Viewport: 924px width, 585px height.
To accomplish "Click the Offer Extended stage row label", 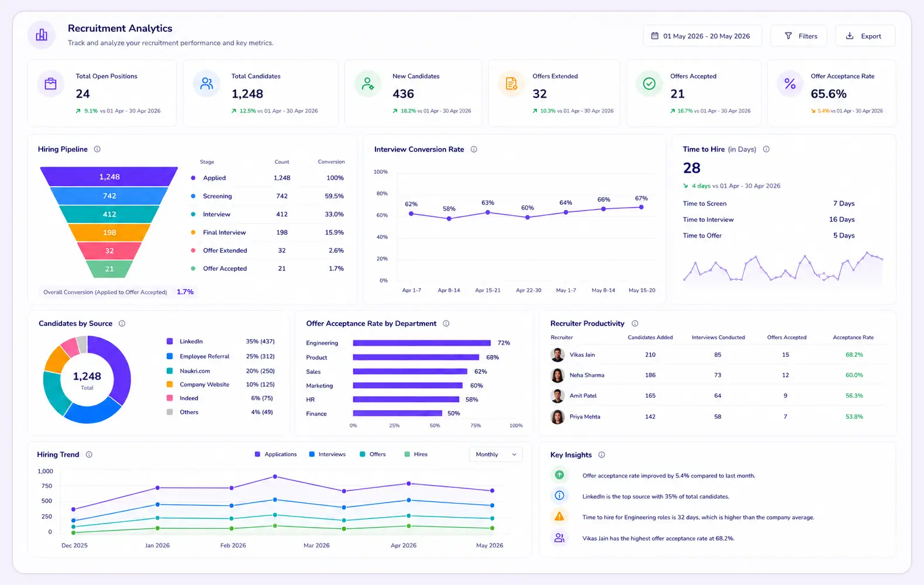I will [225, 250].
